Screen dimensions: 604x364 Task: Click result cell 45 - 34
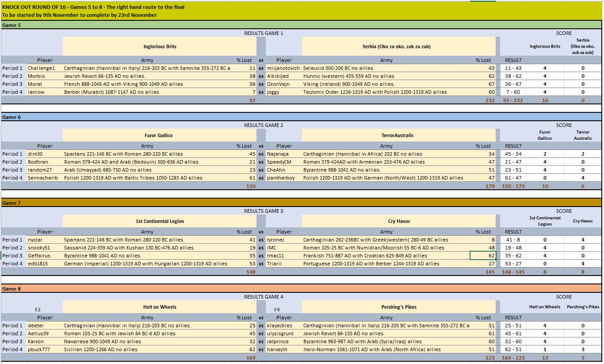513,154
